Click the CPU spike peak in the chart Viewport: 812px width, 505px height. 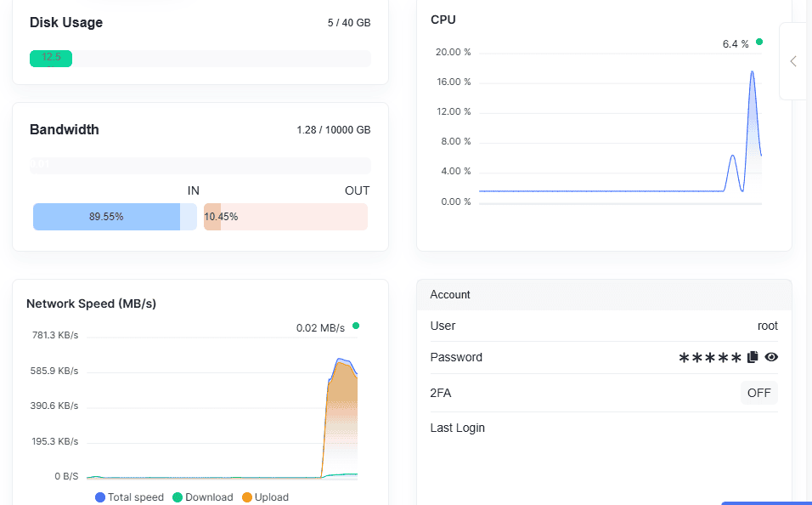752,72
